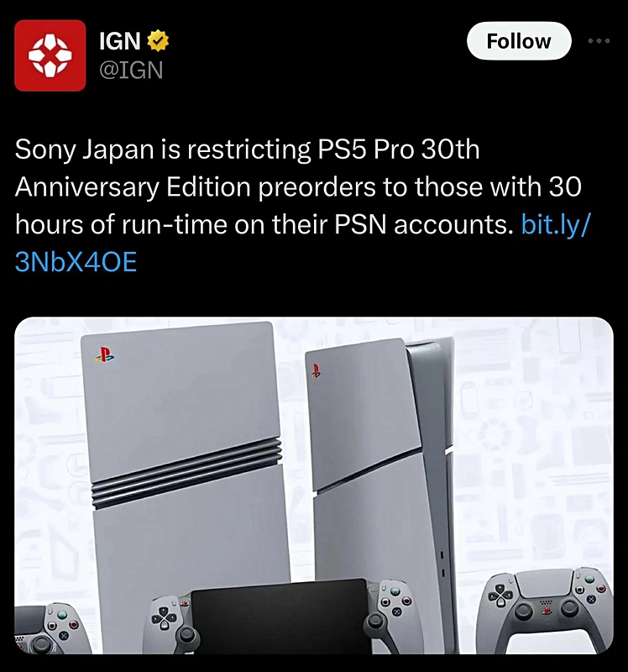This screenshot has width=628, height=672.
Task: Follow the IGN account
Action: coord(519,41)
